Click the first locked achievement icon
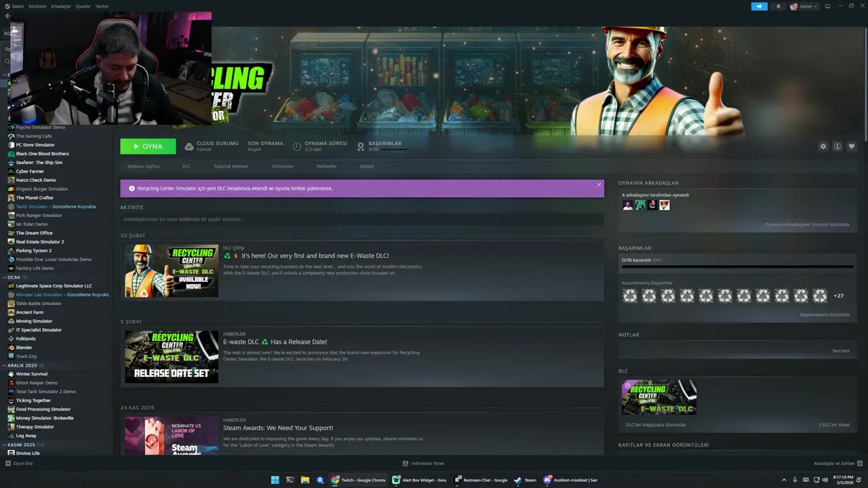Image resolution: width=868 pixels, height=488 pixels. tap(630, 296)
